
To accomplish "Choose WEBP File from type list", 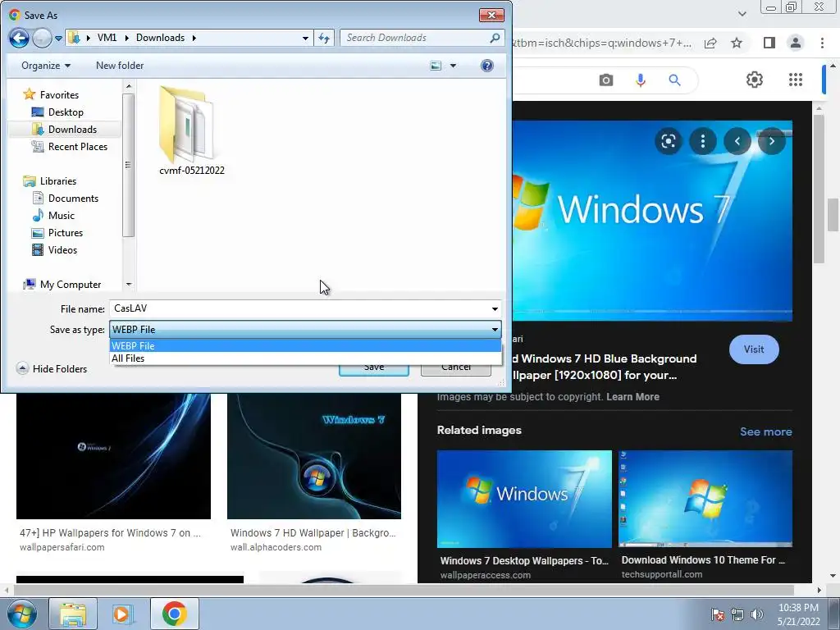I will [x=305, y=346].
